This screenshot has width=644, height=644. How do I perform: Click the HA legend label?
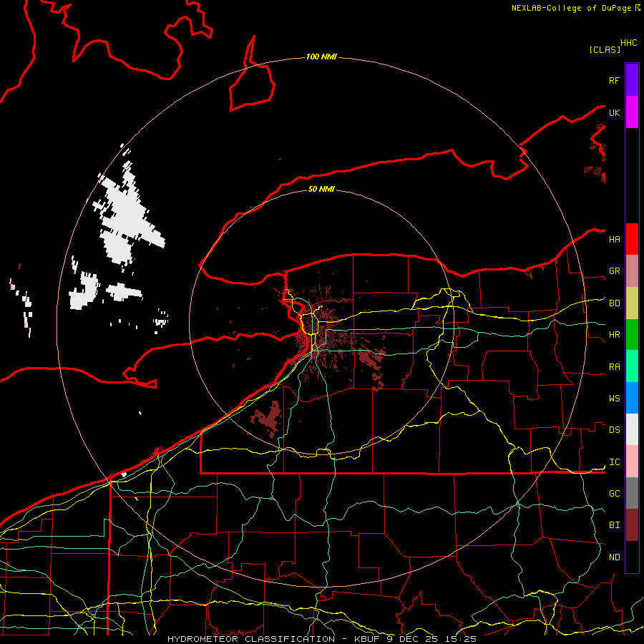[615, 239]
